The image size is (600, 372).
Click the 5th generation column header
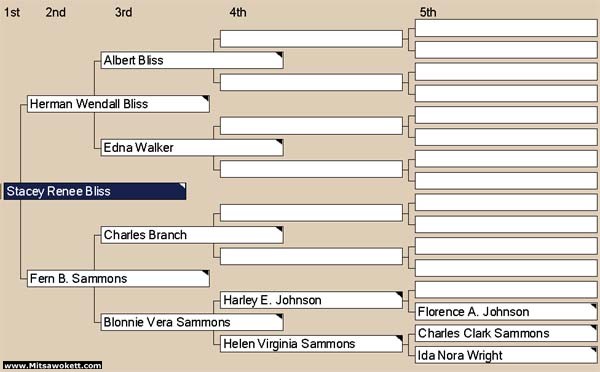pos(428,12)
